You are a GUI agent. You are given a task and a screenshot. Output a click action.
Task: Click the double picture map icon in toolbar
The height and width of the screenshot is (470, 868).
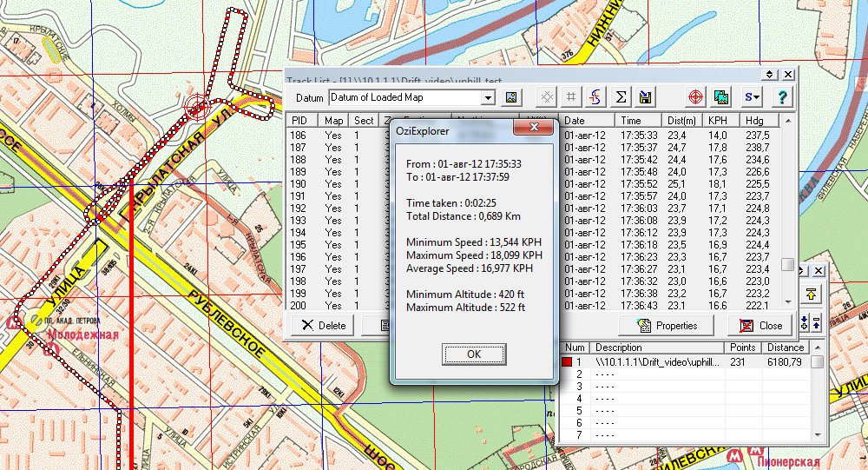(721, 97)
